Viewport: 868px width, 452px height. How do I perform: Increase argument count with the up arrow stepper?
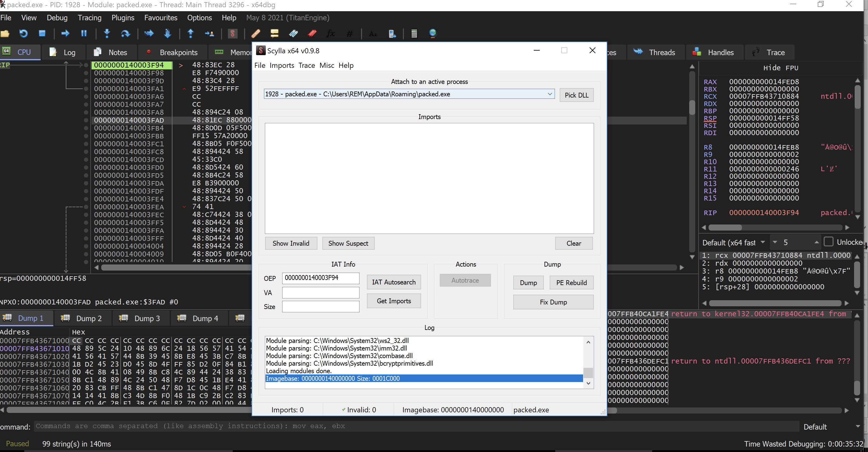tap(816, 242)
